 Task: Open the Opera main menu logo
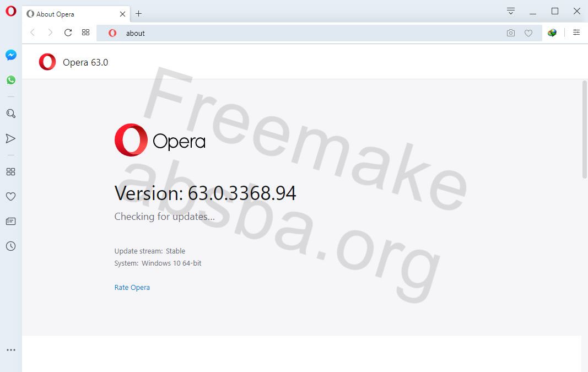click(11, 11)
